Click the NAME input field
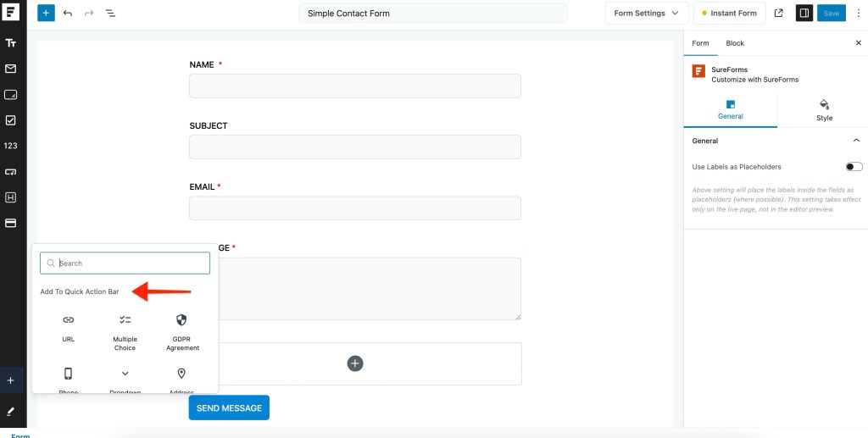868x438 pixels. (355, 86)
